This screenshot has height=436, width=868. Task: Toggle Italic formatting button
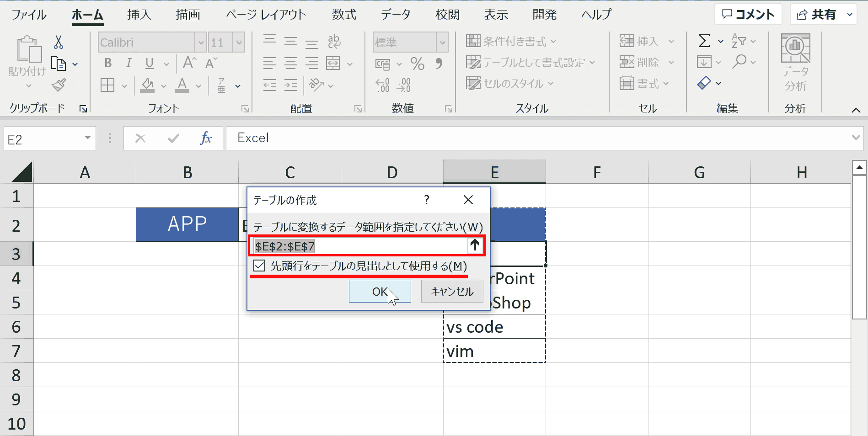coord(129,63)
